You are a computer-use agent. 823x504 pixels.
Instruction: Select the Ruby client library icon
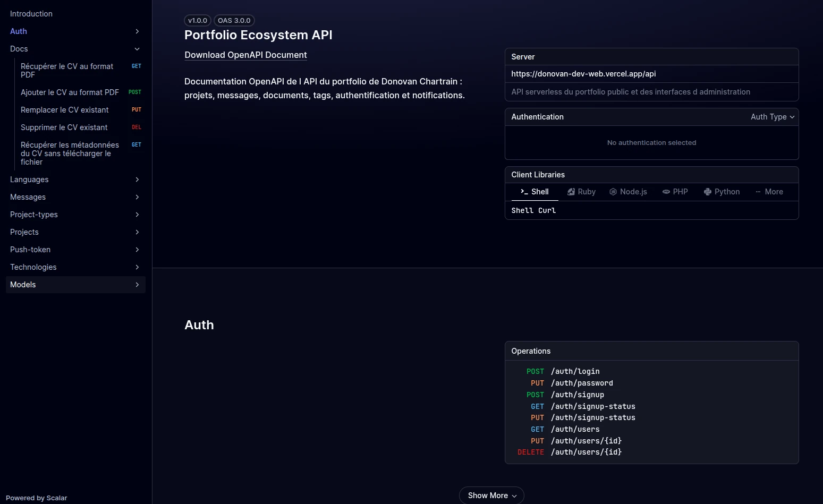(x=571, y=192)
